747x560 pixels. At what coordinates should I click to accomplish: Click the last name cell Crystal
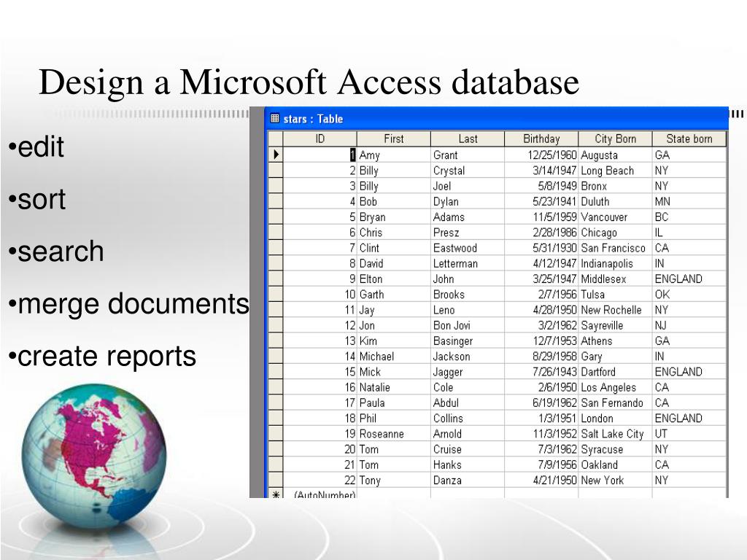[x=468, y=171]
